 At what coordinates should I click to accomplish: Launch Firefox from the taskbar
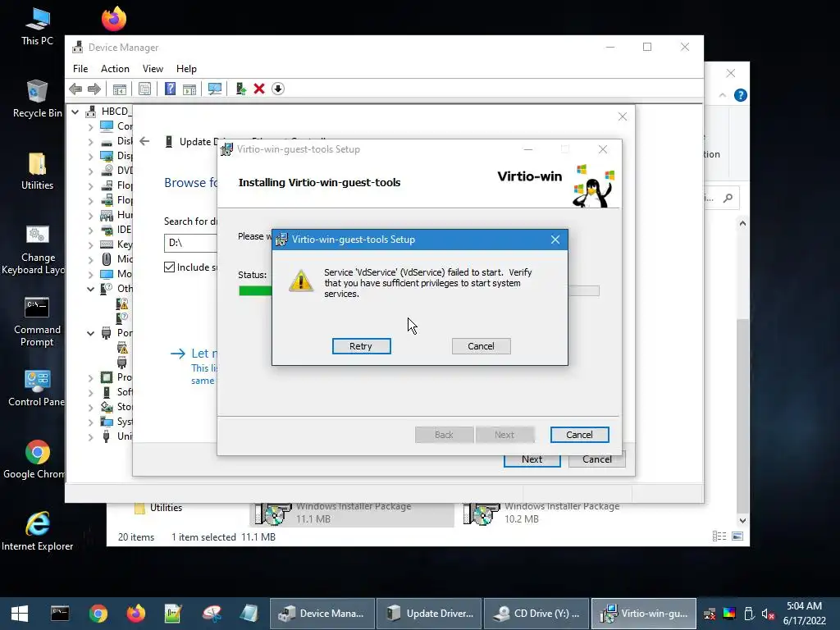tap(135, 614)
